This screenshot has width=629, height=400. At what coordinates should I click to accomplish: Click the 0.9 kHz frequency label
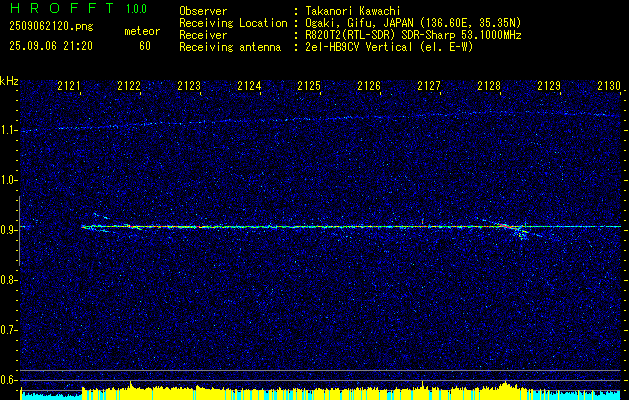click(9, 230)
